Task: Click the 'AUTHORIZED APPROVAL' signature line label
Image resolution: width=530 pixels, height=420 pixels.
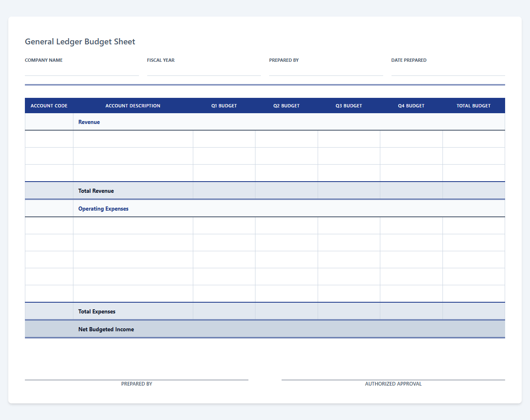Action: click(393, 384)
